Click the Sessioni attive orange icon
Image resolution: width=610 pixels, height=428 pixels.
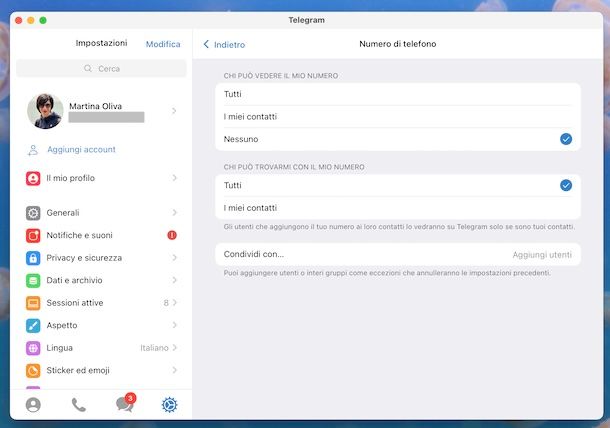[33, 303]
